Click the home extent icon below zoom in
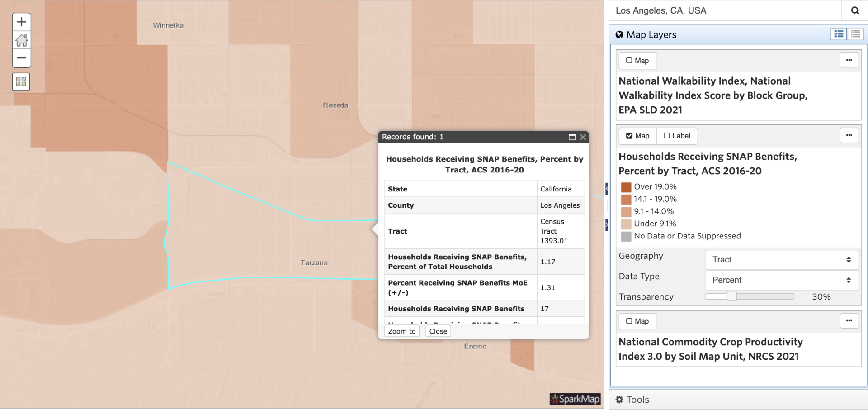Viewport: 868px width, 410px height. click(x=21, y=40)
